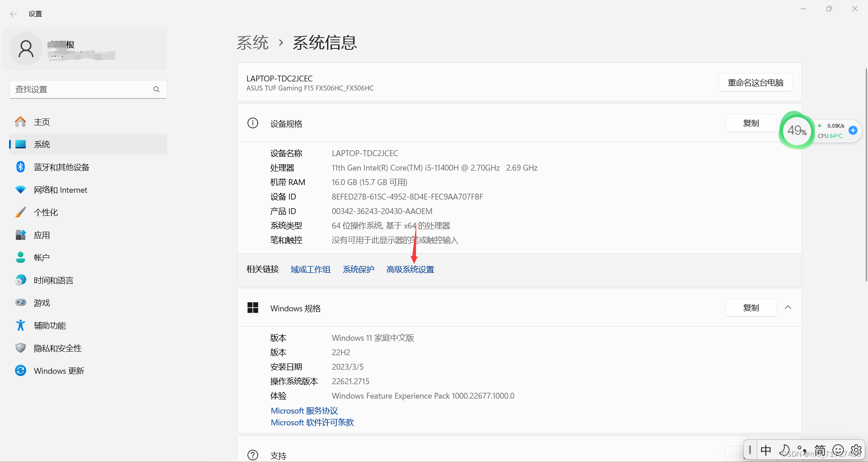Viewport: 868px width, 462px height.
Task: Click the 设备规格 info icon
Action: (x=253, y=123)
